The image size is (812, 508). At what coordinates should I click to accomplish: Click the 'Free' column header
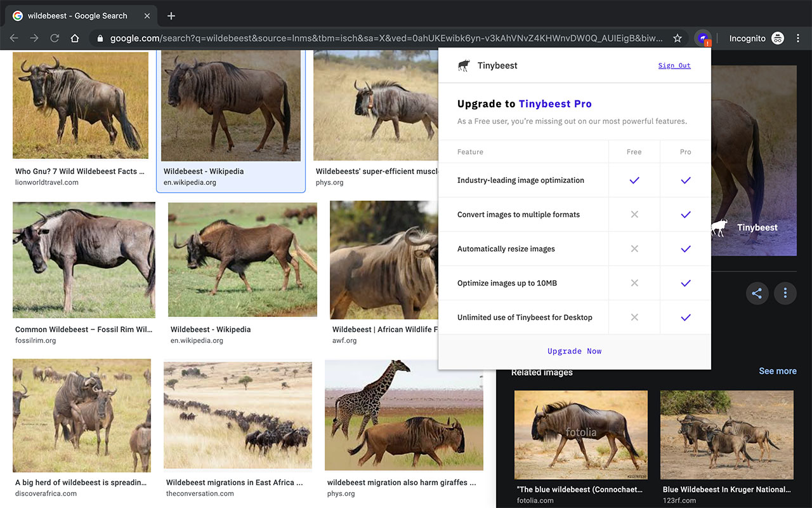tap(634, 152)
